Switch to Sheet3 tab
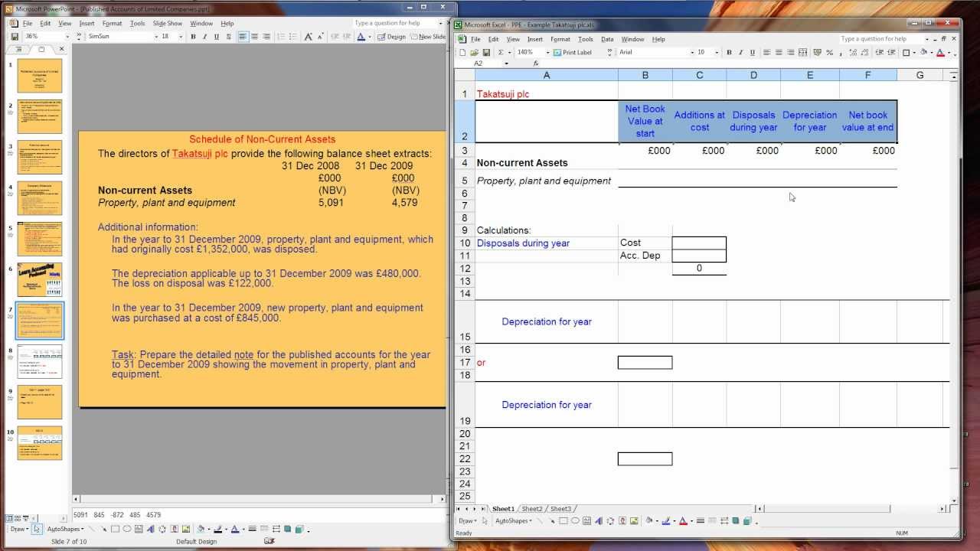This screenshot has height=551, width=980. pyautogui.click(x=561, y=509)
